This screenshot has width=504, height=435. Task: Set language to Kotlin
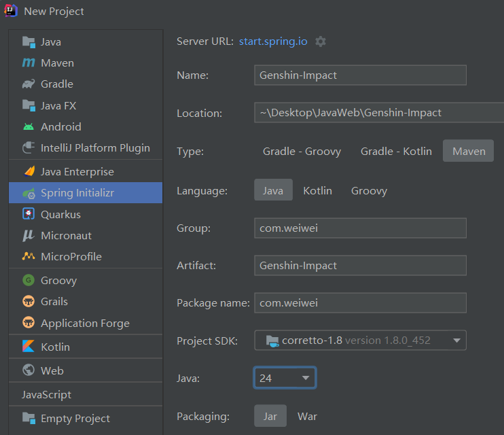point(318,190)
